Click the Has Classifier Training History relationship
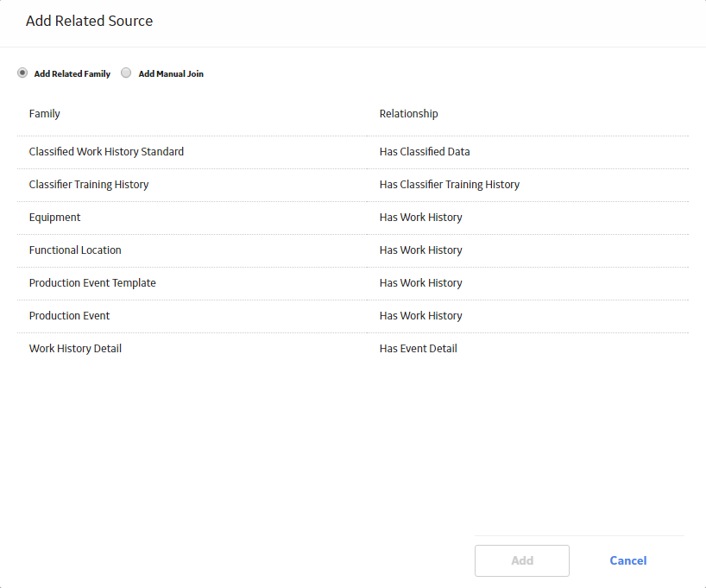The image size is (706, 588). click(450, 185)
